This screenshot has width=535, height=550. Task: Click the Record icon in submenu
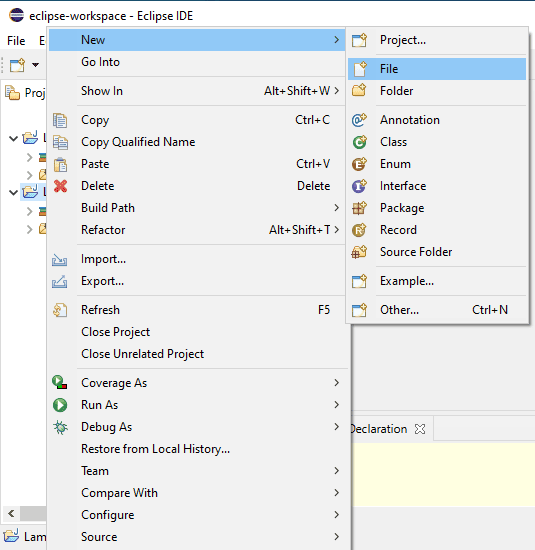[359, 230]
